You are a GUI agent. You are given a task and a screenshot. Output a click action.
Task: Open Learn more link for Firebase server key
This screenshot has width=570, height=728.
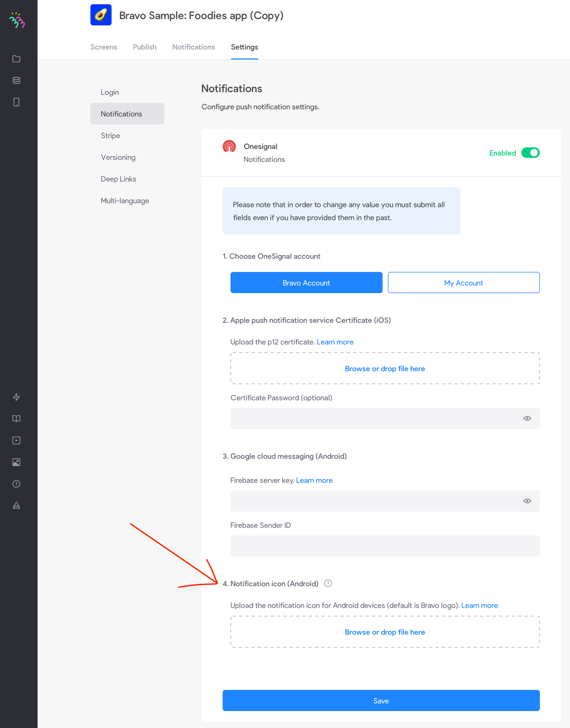pos(314,480)
